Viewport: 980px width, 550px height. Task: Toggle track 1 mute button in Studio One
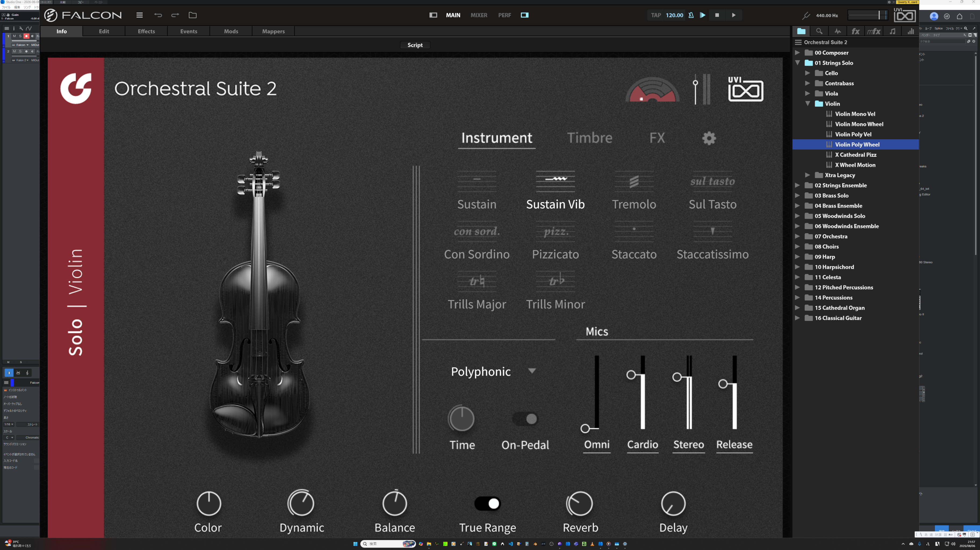point(15,36)
